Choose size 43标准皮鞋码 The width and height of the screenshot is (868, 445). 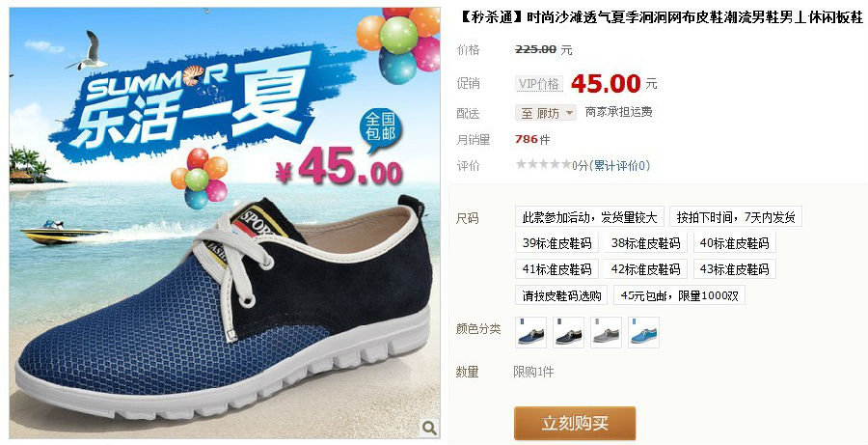pyautogui.click(x=734, y=269)
